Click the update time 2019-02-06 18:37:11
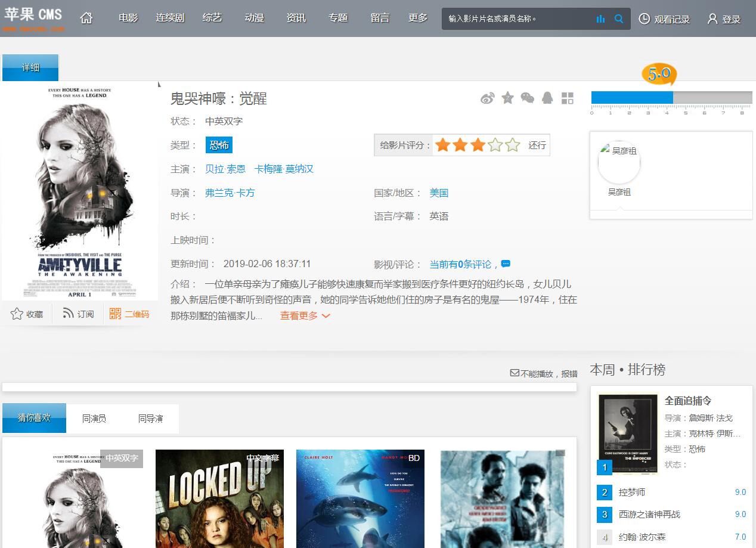This screenshot has width=756, height=548. pyautogui.click(x=267, y=264)
